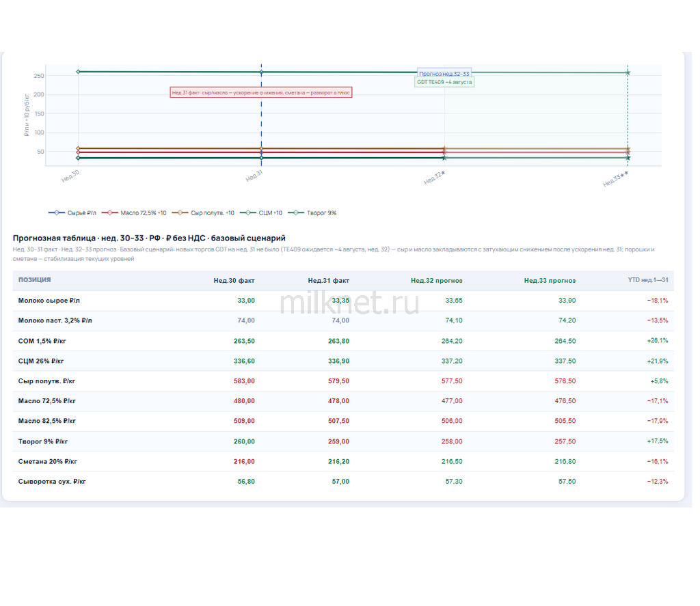Click the −12,3% YTD for Сыворотка
The width and height of the screenshot is (700, 606).
tap(658, 482)
